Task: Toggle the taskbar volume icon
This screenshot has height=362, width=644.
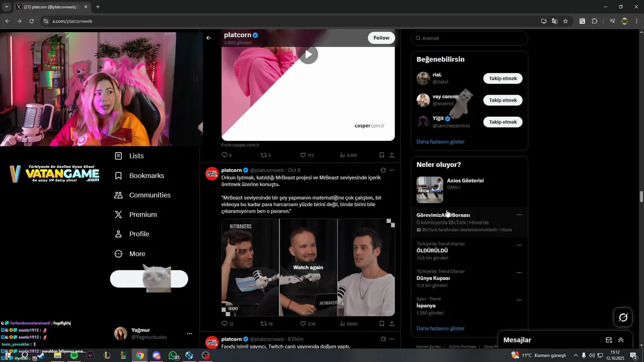Action: (x=592, y=355)
